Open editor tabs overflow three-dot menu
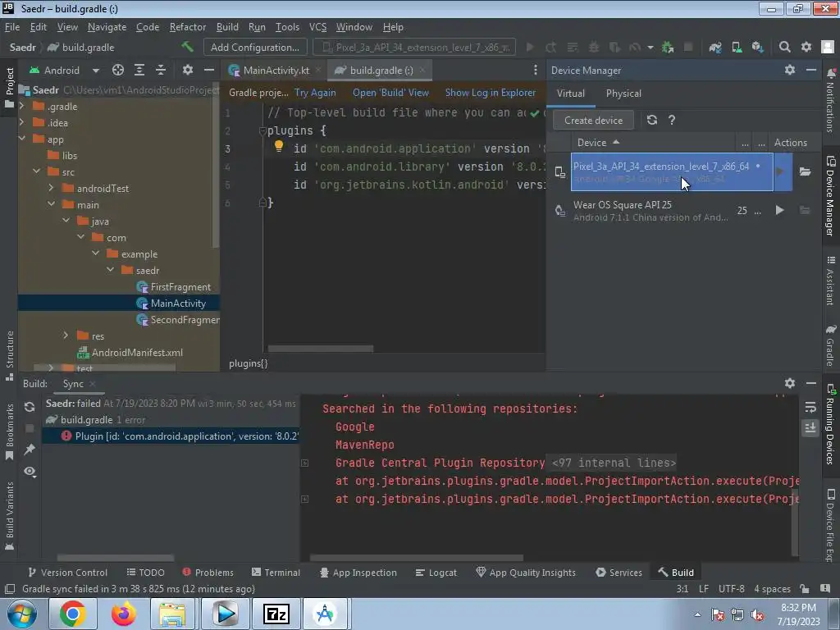Viewport: 840px width, 630px height. pyautogui.click(x=535, y=71)
